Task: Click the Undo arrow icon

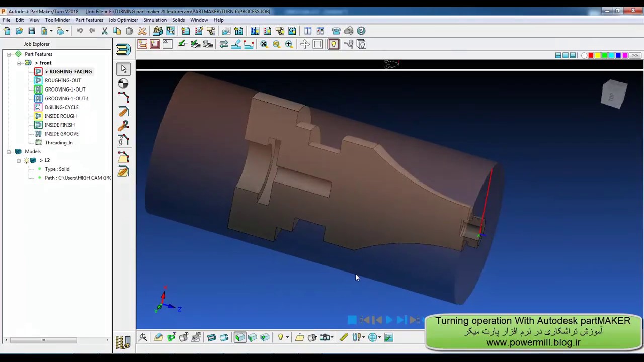Action: click(79, 31)
